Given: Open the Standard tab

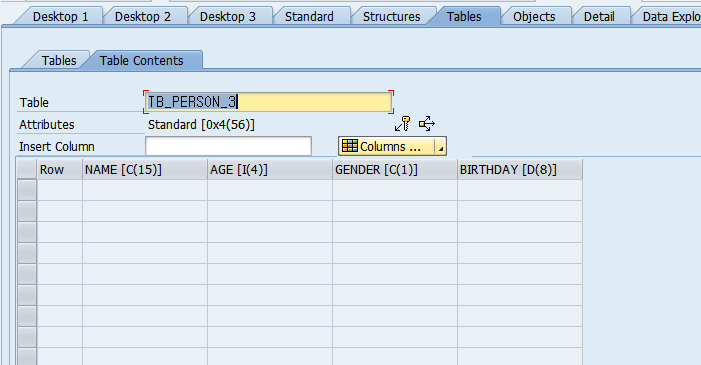Looking at the screenshot, I should pyautogui.click(x=309, y=17).
